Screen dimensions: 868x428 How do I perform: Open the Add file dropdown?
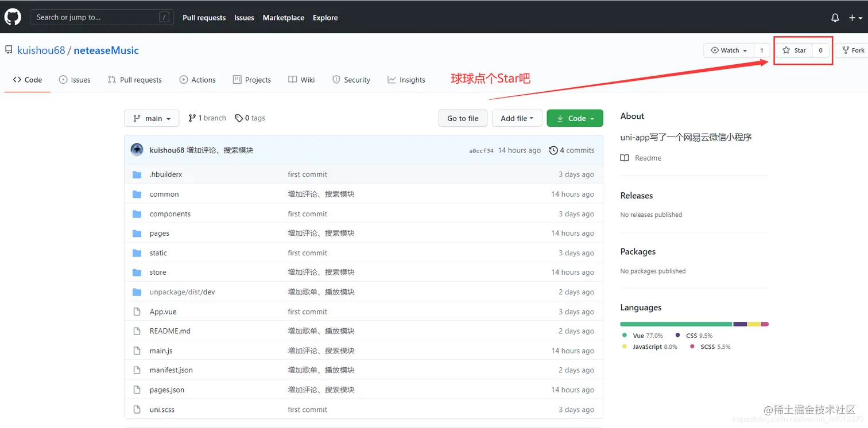coord(517,118)
